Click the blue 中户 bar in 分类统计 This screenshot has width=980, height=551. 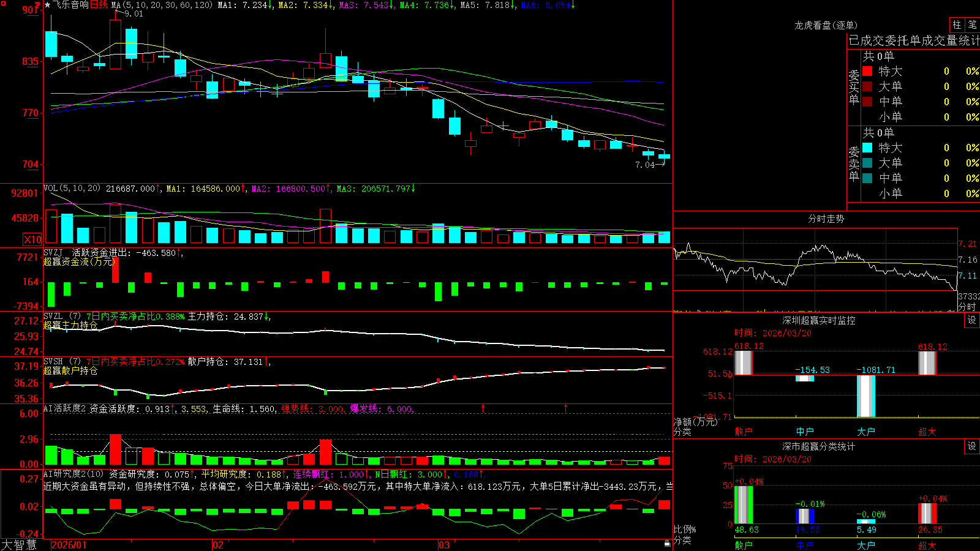[804, 516]
